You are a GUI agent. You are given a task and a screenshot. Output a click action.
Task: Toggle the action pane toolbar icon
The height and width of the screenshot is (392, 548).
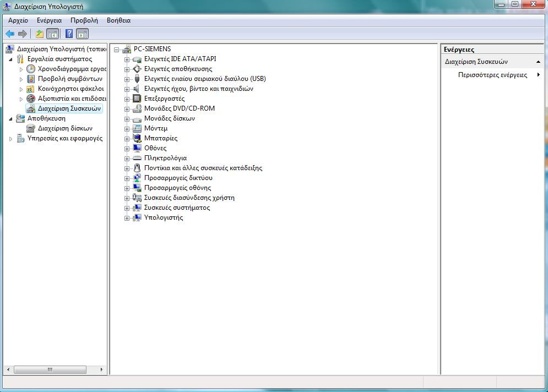click(x=83, y=34)
